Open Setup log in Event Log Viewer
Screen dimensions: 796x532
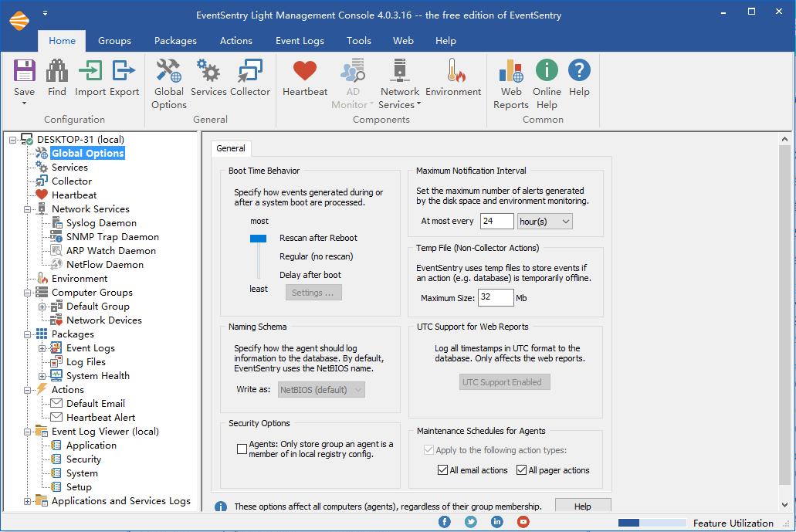tap(80, 486)
